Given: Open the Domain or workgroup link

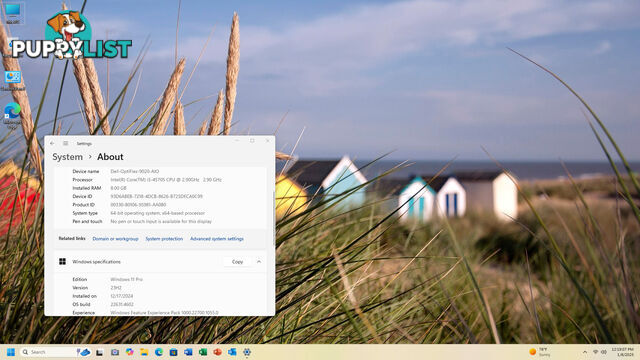Looking at the screenshot, I should tap(116, 239).
